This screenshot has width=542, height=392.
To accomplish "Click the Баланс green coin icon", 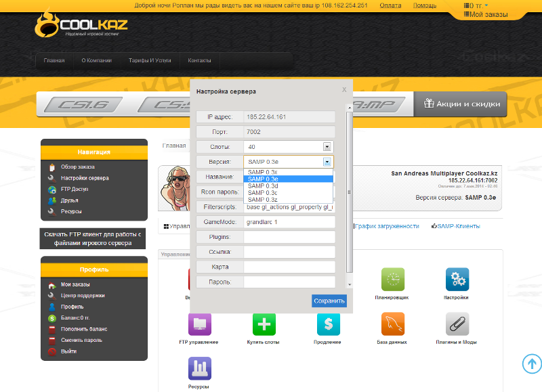I will tap(52, 318).
